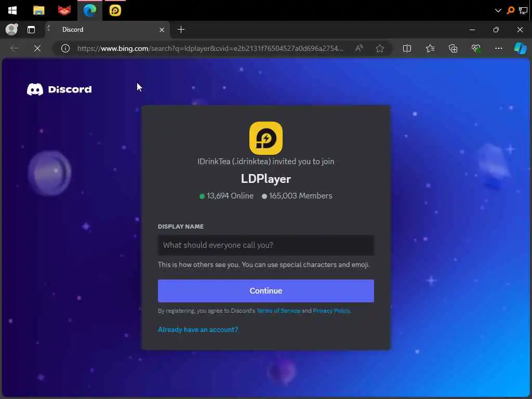Open Browser essentials heart icon
532x399 pixels.
point(476,48)
